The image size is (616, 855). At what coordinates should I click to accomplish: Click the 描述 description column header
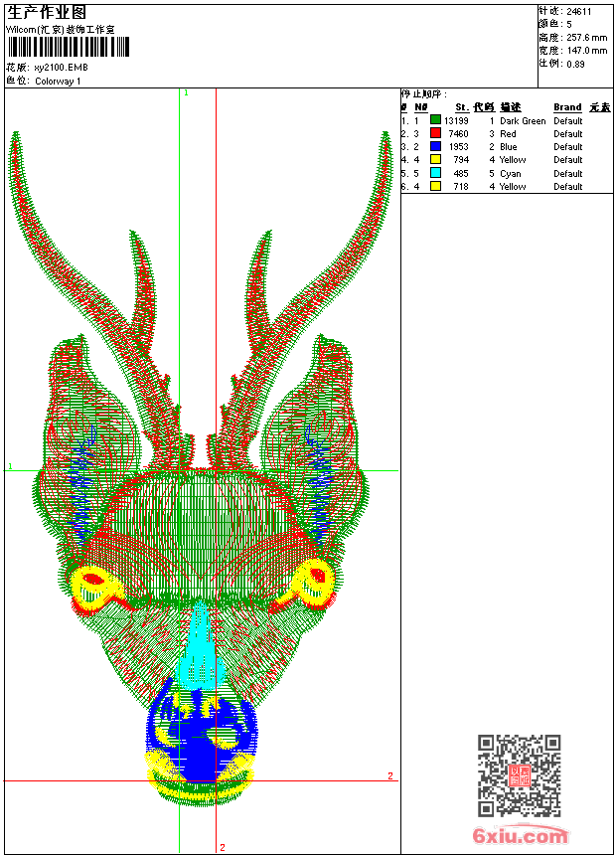(511, 107)
